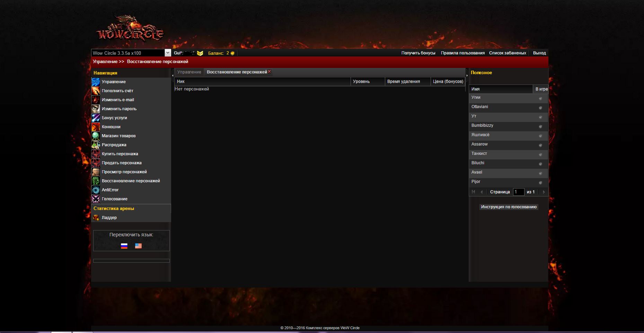644x333 pixels.
Task: Switch to the Управление tab
Action: click(189, 72)
